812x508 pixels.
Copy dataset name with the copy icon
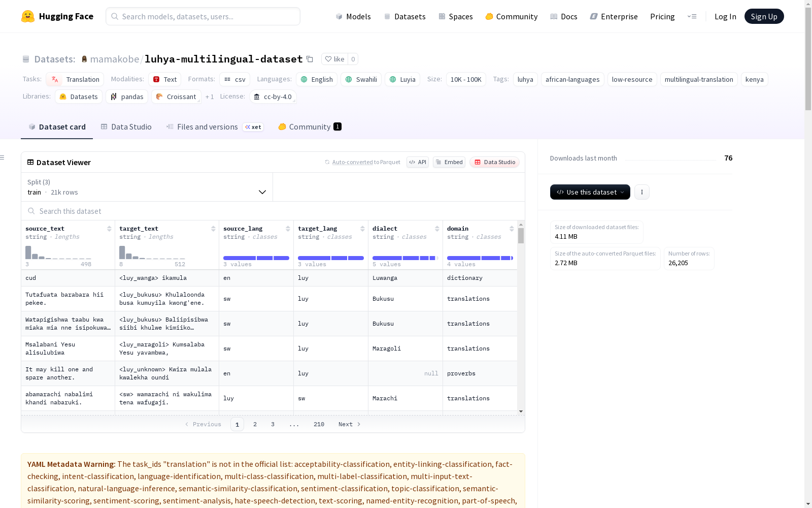point(310,59)
